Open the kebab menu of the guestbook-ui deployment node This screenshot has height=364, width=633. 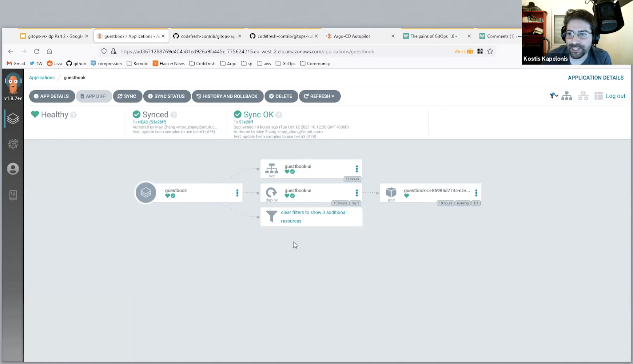(356, 193)
